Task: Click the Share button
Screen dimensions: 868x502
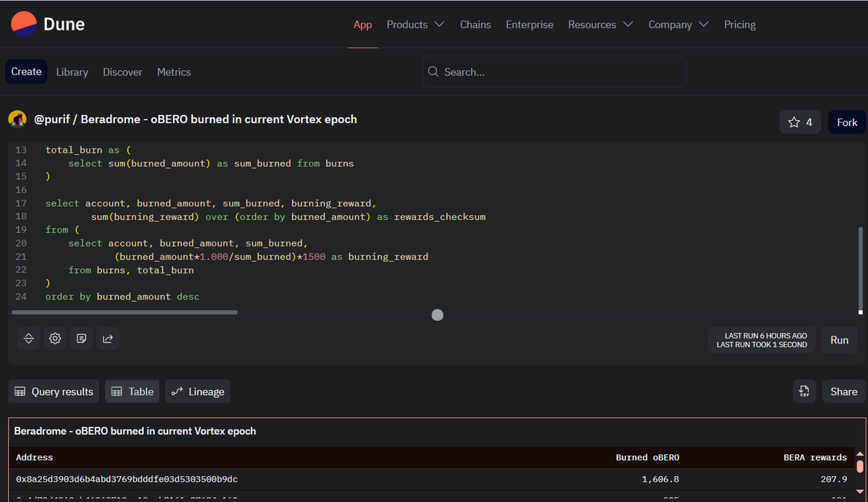Action: point(843,391)
